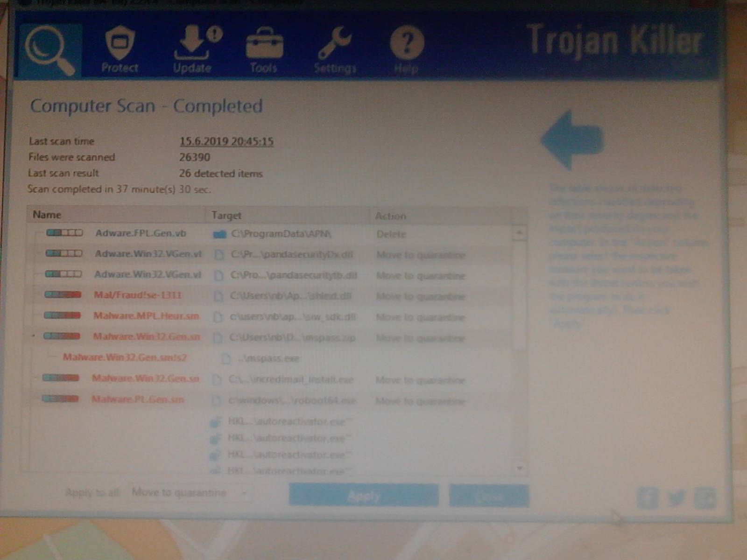This screenshot has height=560, width=747.
Task: Open the Scan magnifier tab
Action: (50, 50)
